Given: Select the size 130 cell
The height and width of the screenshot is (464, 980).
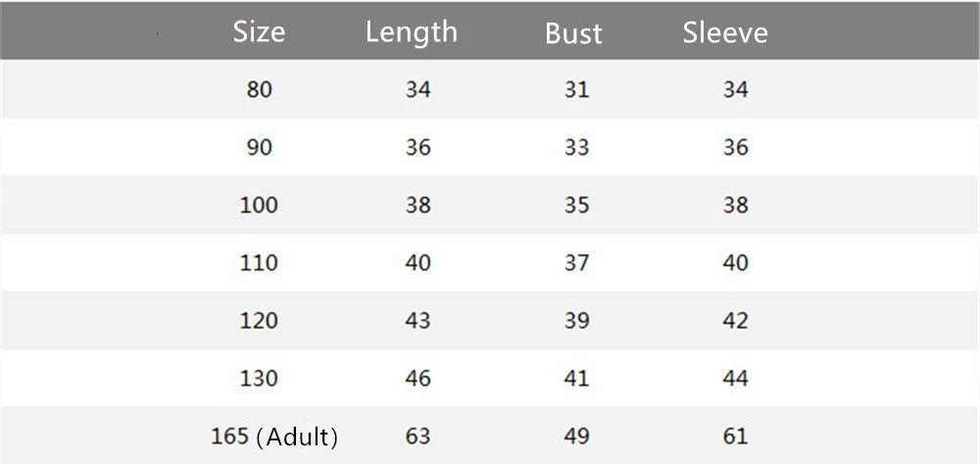Looking at the screenshot, I should pos(259,379).
